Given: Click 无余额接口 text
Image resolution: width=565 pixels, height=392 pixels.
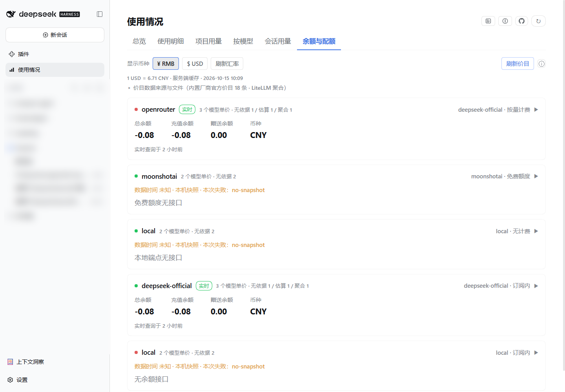Looking at the screenshot, I should click(x=151, y=379).
